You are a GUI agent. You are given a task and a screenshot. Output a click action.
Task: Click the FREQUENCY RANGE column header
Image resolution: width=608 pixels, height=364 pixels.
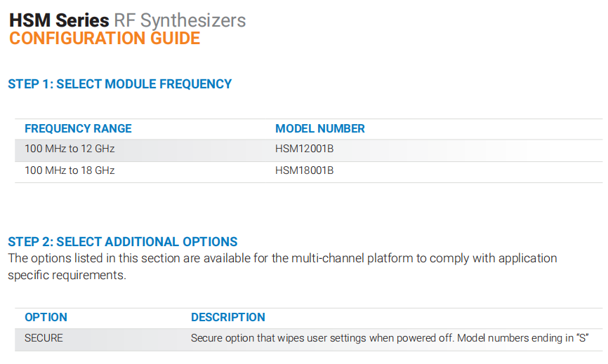(78, 128)
